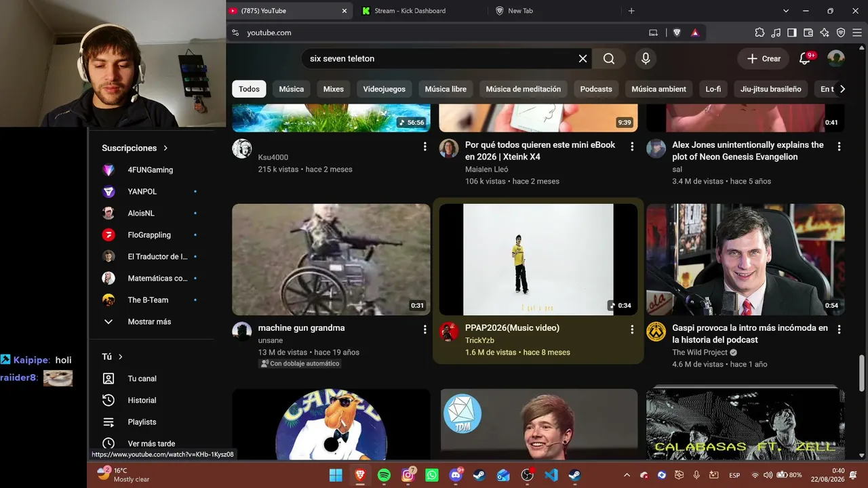Click the page's vertical scrollbar thumb

862,372
